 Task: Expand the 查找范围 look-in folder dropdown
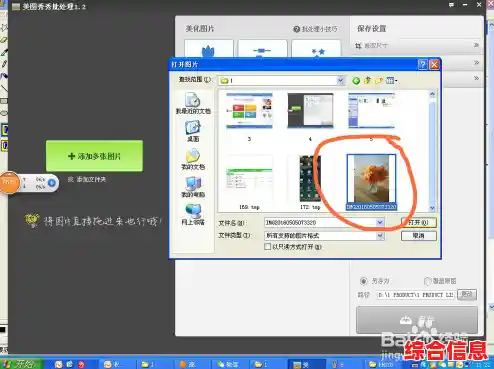(x=340, y=80)
